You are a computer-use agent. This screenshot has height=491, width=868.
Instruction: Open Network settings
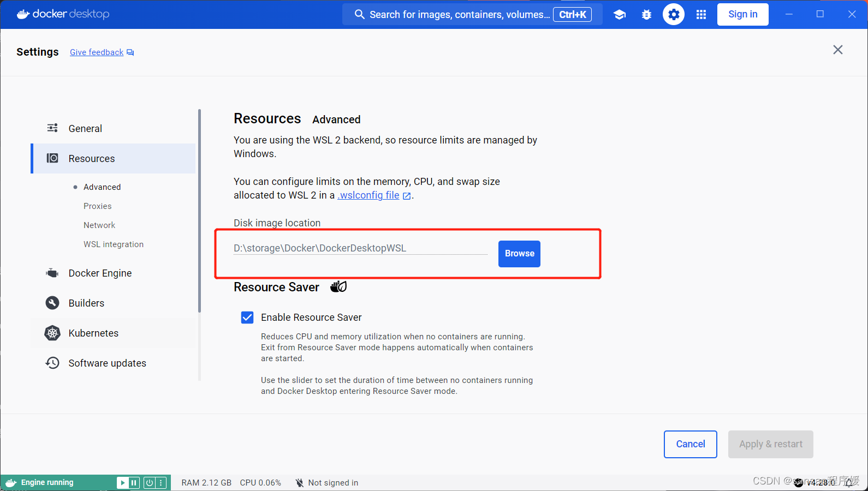pyautogui.click(x=99, y=225)
